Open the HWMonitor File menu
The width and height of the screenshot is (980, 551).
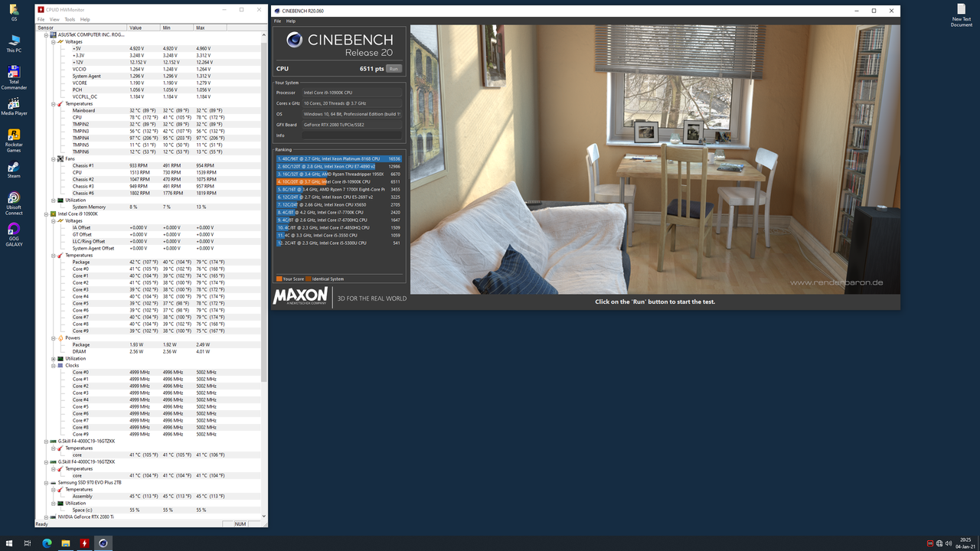pyautogui.click(x=41, y=19)
